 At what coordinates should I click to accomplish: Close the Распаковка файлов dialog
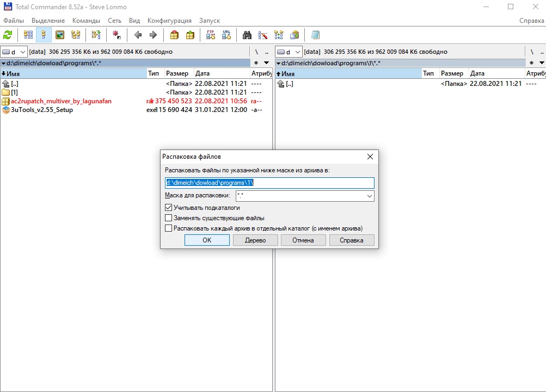[370, 157]
